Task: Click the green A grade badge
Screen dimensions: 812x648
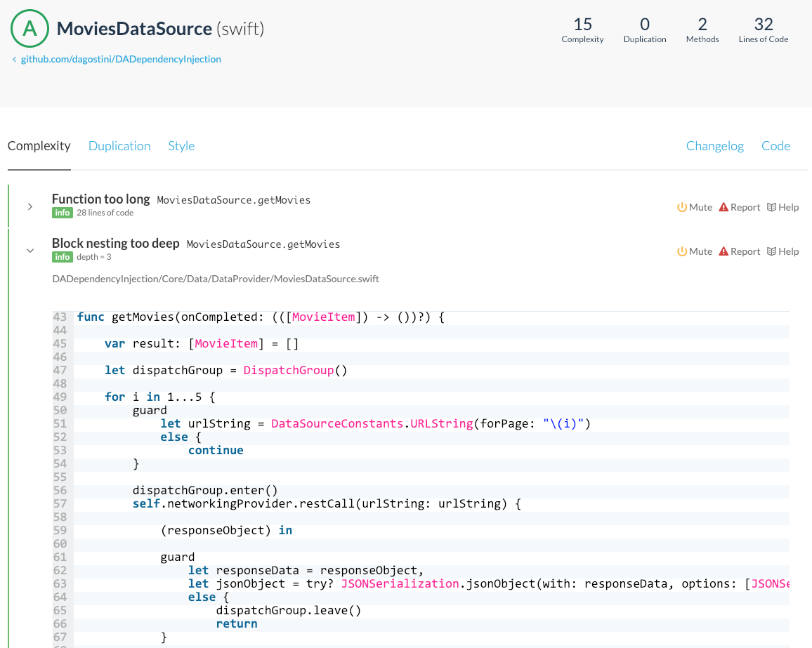Action: click(30, 29)
